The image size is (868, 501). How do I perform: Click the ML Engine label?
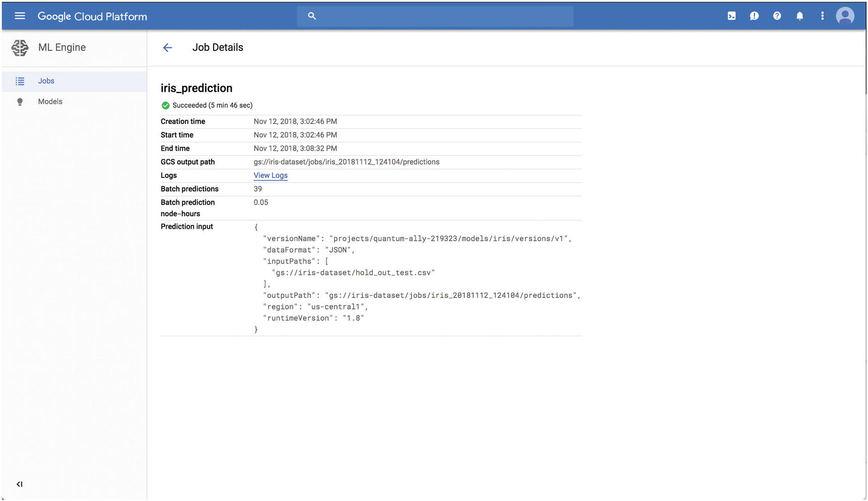[62, 47]
